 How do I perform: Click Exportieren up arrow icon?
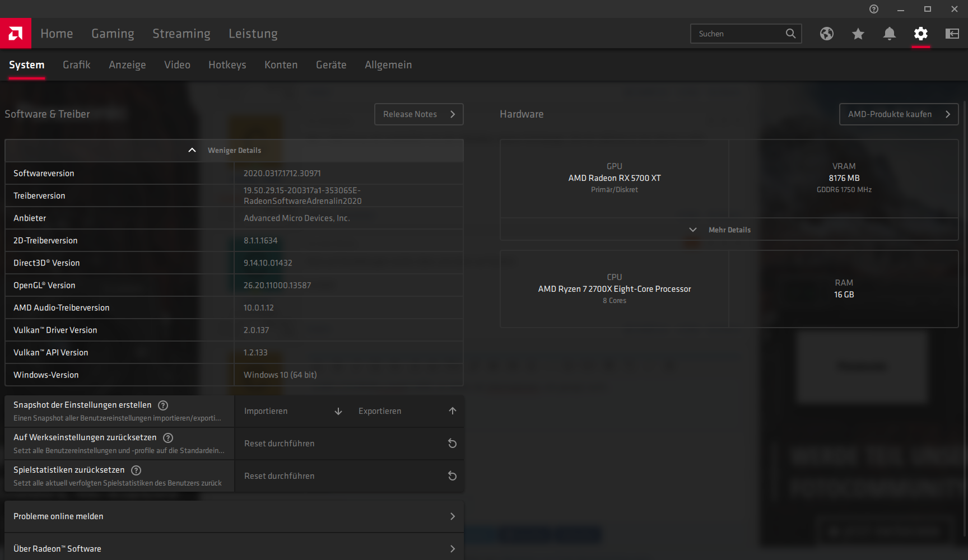(453, 411)
